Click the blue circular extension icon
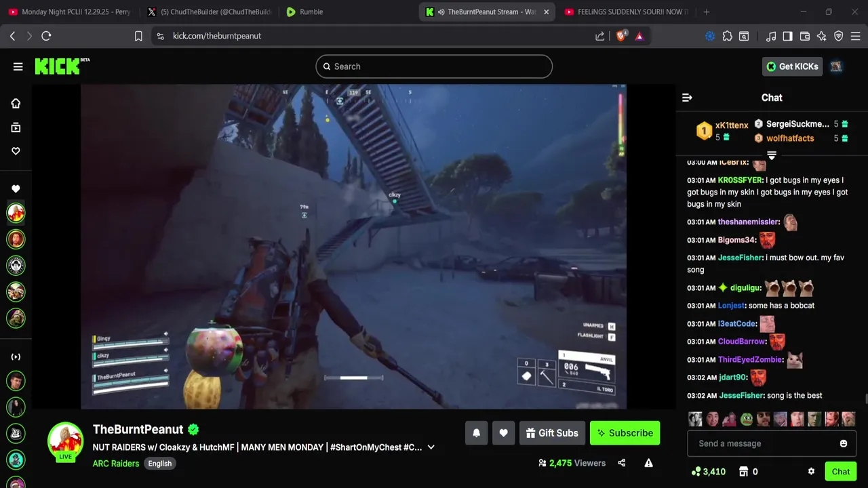 click(710, 36)
